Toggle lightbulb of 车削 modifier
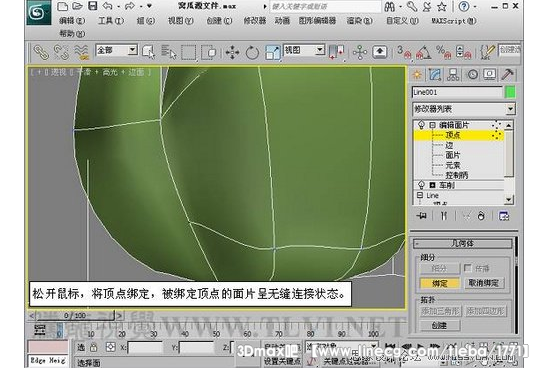The image size is (558, 368). click(x=421, y=185)
